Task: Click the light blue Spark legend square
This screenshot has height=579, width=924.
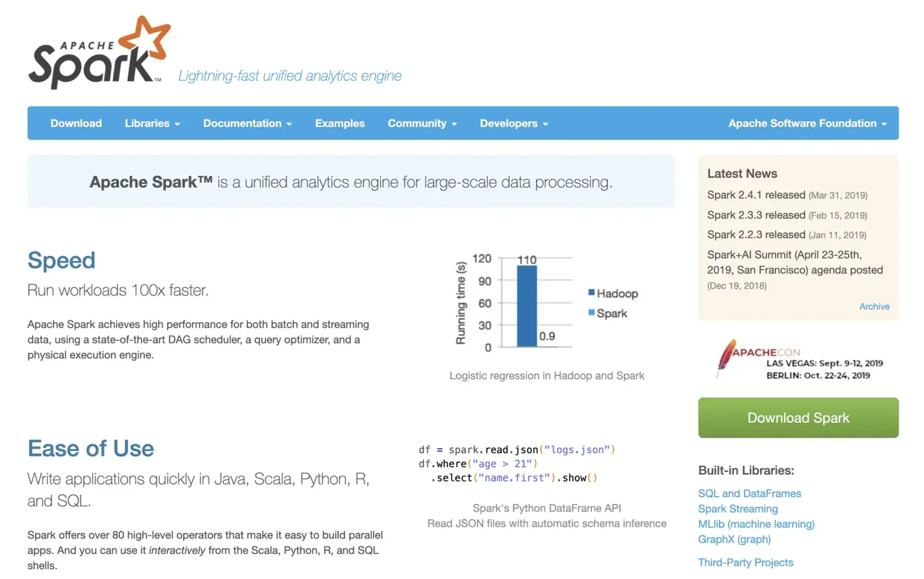Action: tap(591, 313)
